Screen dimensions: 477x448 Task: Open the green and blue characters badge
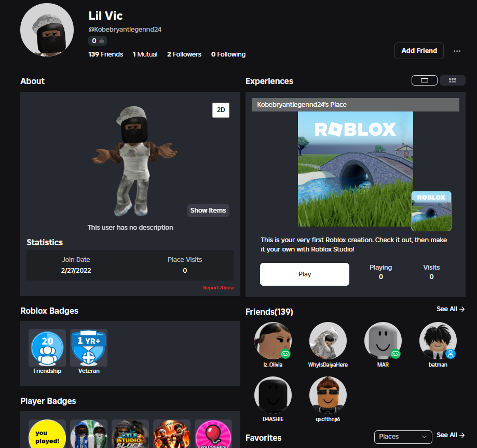pyautogui.click(x=89, y=435)
